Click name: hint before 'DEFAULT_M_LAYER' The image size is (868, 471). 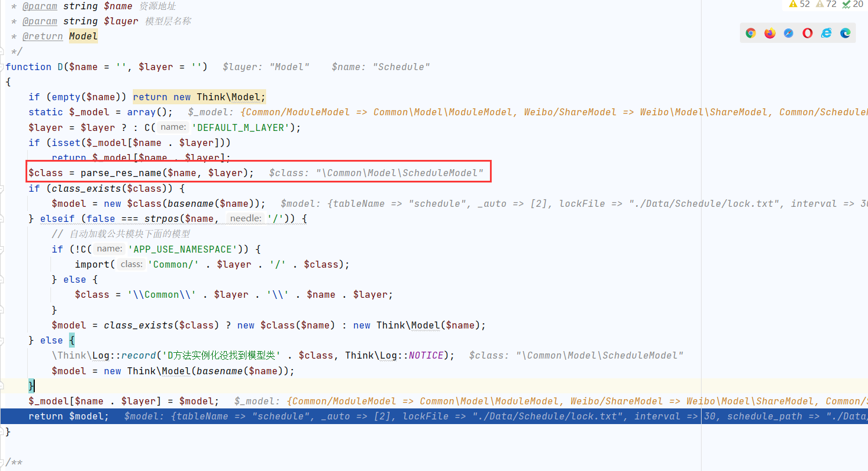pos(173,127)
